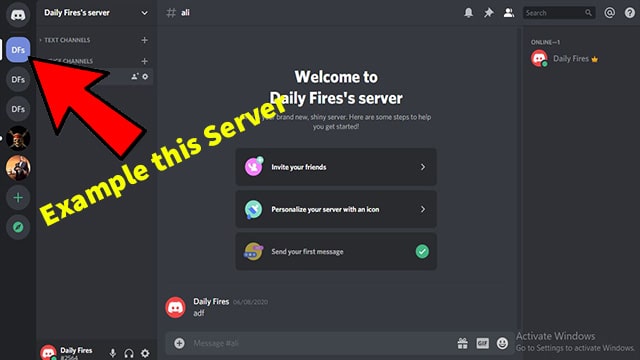The width and height of the screenshot is (640, 360).
Task: Select the highlighted blue DFs server icon
Action: (x=18, y=50)
